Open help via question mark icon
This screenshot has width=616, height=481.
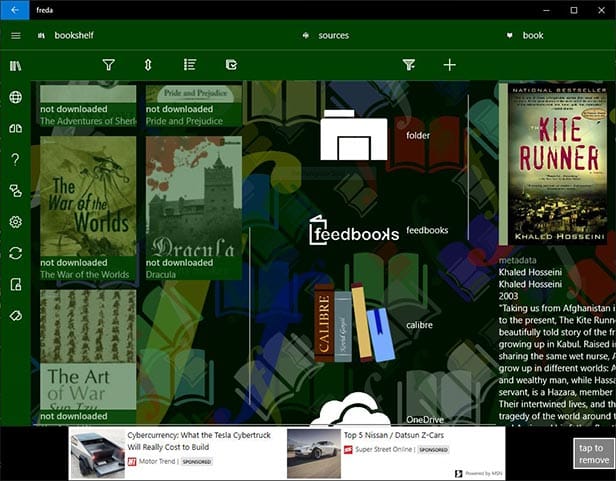[x=15, y=159]
